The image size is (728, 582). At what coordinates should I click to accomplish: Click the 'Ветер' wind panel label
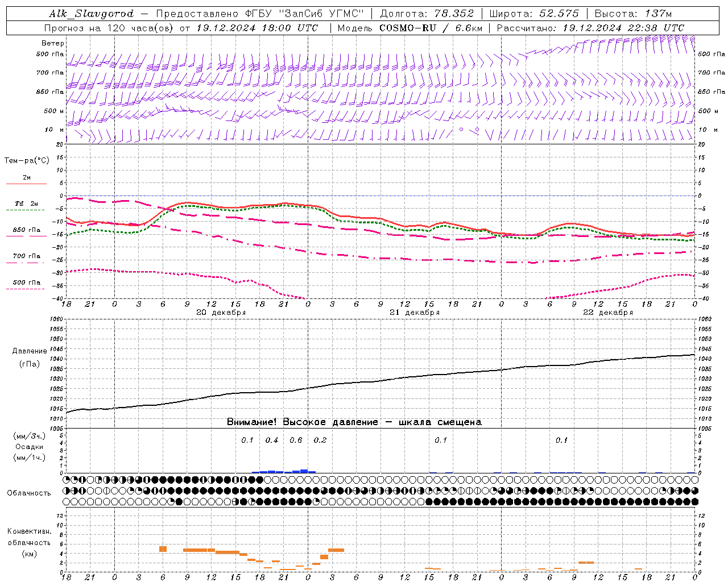[53, 43]
